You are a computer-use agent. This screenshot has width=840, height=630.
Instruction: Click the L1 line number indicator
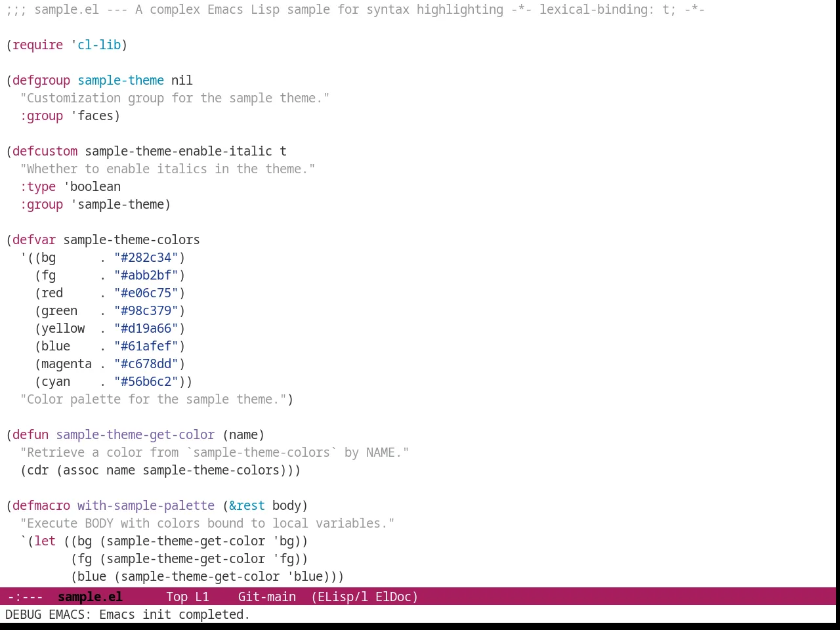click(x=201, y=597)
